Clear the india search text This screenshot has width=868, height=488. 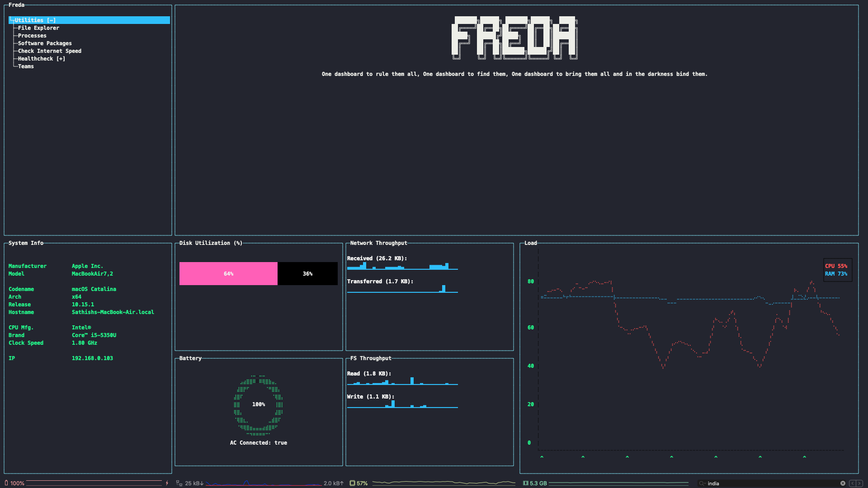pyautogui.click(x=843, y=483)
